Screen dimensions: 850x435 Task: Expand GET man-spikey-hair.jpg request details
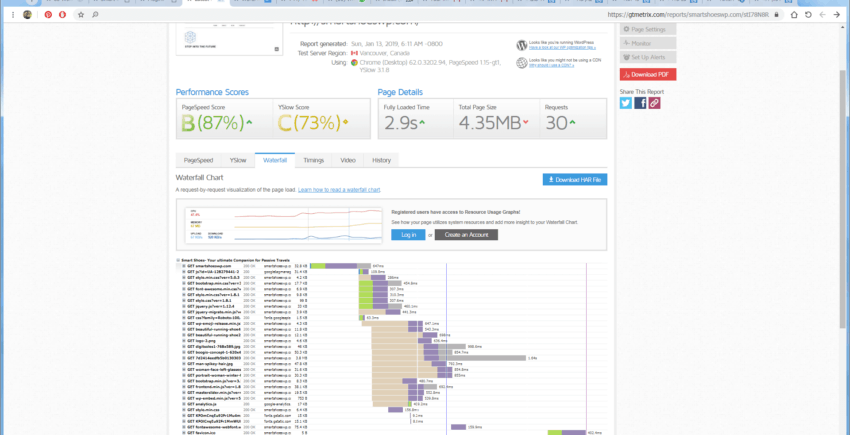tap(184, 363)
